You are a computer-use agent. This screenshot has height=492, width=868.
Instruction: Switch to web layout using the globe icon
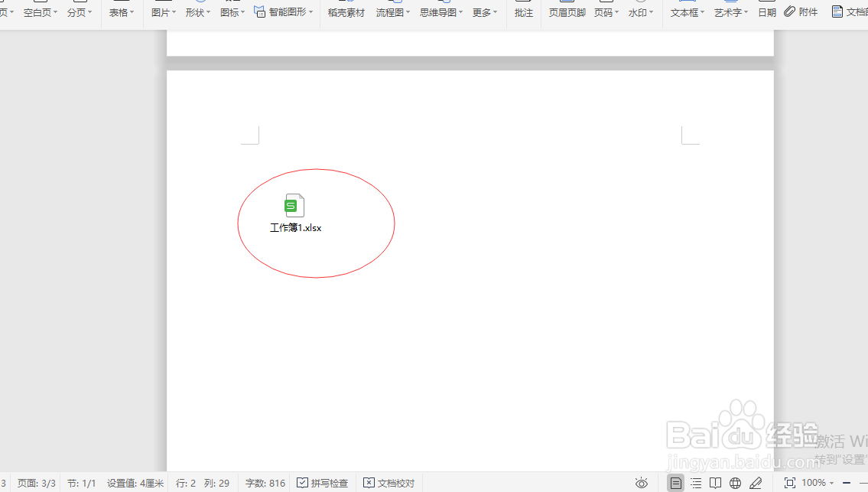coord(735,483)
